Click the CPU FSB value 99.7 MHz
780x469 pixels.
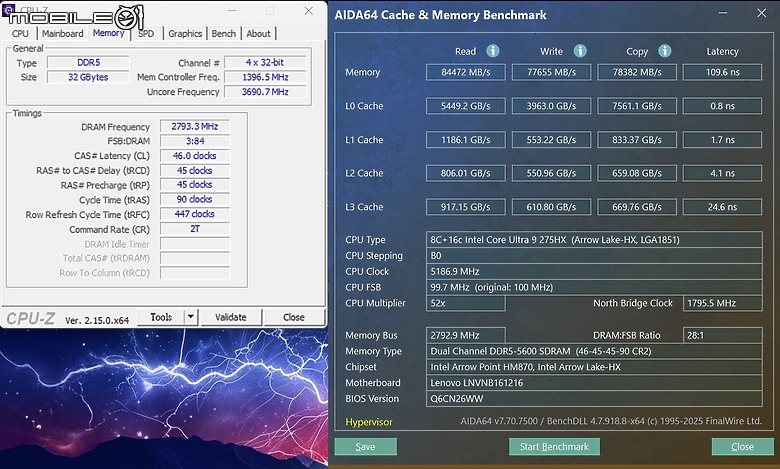click(x=594, y=287)
